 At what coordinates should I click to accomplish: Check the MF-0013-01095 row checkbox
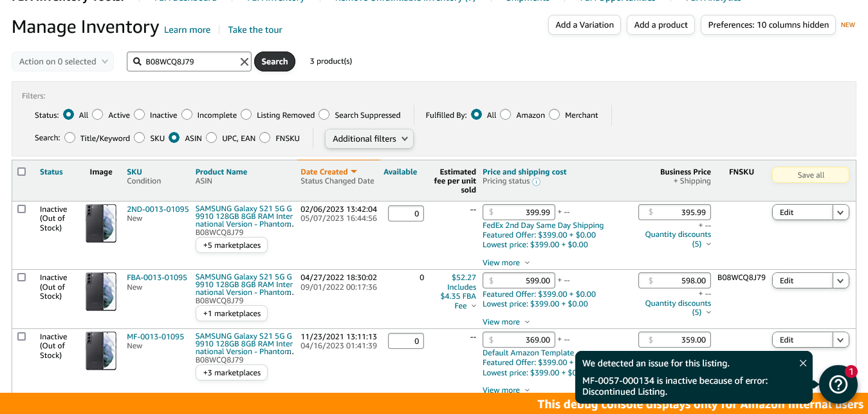tap(22, 337)
